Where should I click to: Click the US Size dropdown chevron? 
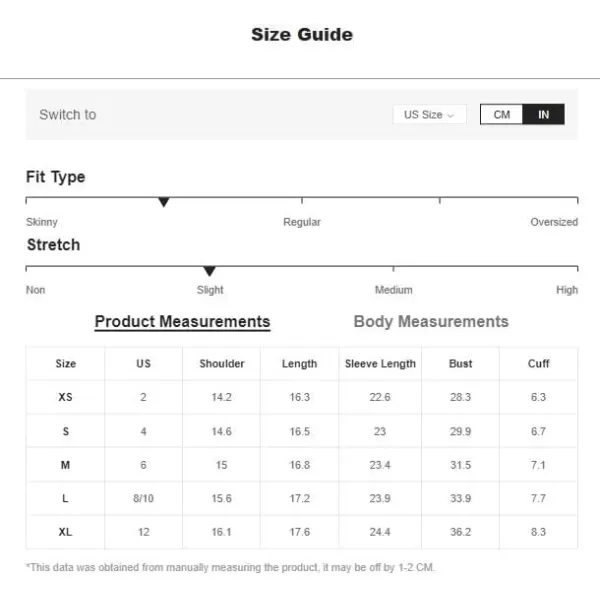[451, 115]
